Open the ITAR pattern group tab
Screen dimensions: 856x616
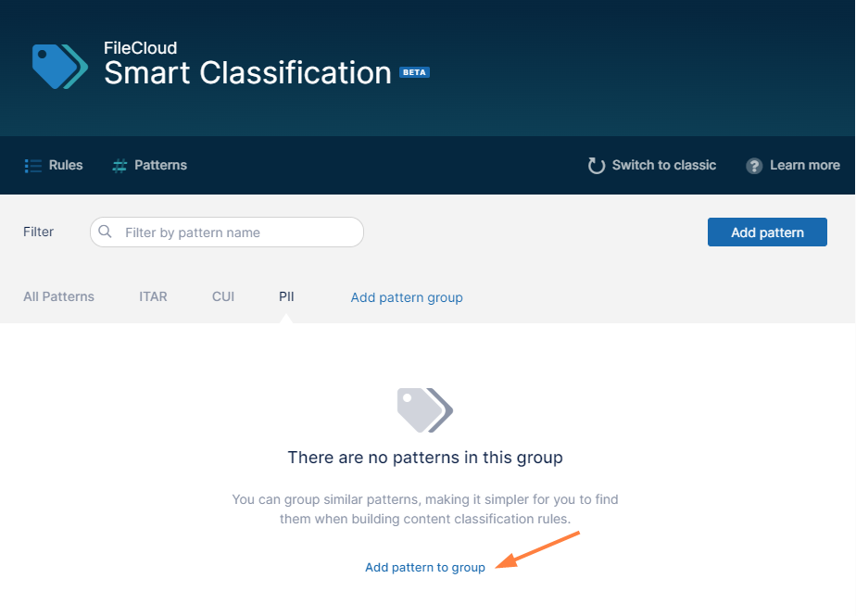tap(153, 296)
